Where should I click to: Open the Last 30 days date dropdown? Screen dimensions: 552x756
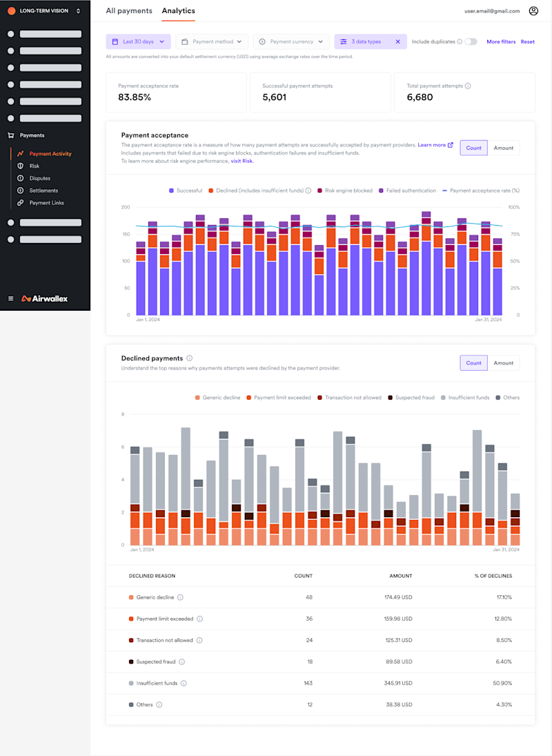pos(138,42)
